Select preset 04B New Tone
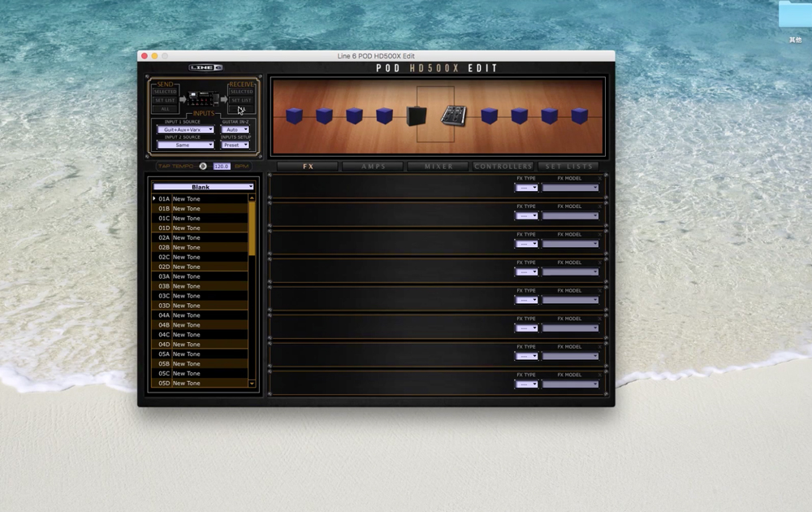The image size is (812, 512). click(200, 325)
